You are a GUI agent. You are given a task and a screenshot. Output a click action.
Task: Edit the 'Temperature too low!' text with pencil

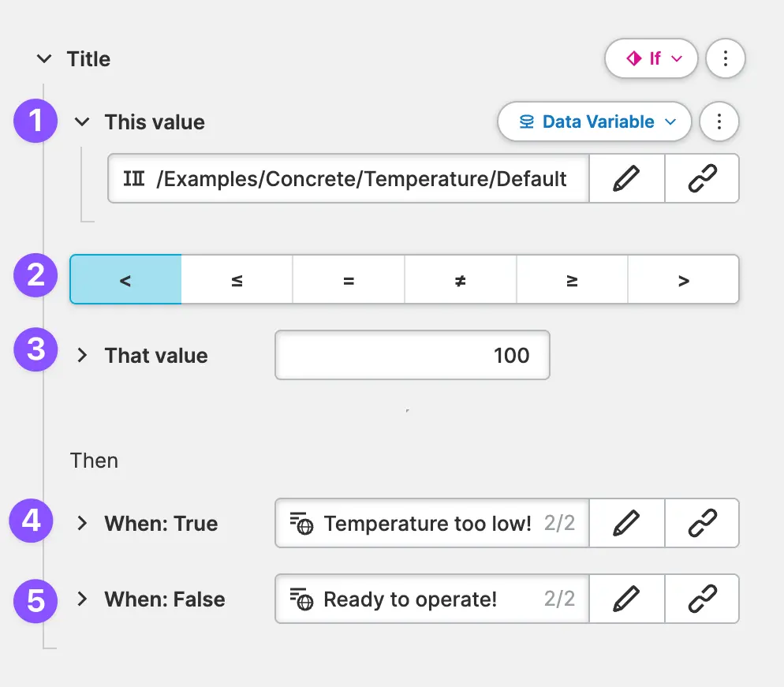pos(626,523)
